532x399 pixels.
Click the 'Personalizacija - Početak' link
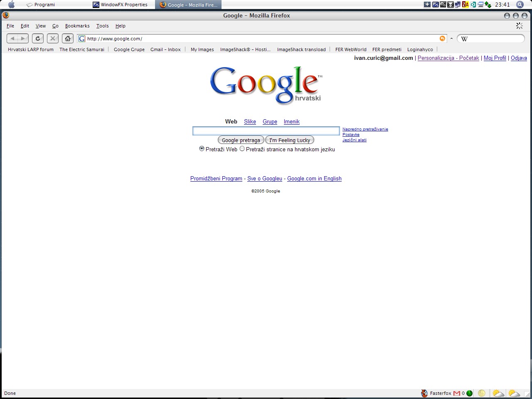click(x=448, y=58)
